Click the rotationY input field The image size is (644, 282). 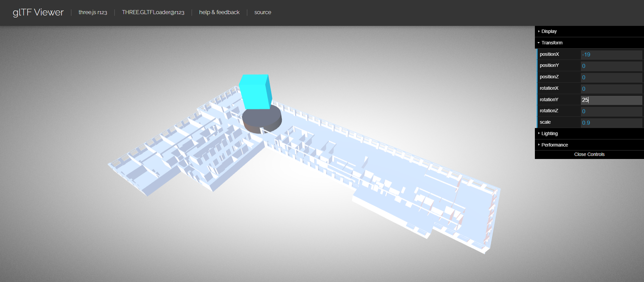611,100
